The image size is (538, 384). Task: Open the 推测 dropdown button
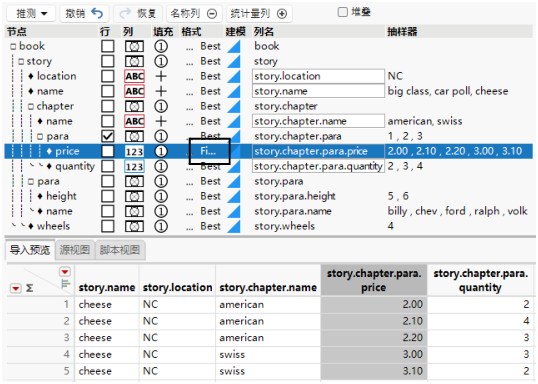[32, 13]
